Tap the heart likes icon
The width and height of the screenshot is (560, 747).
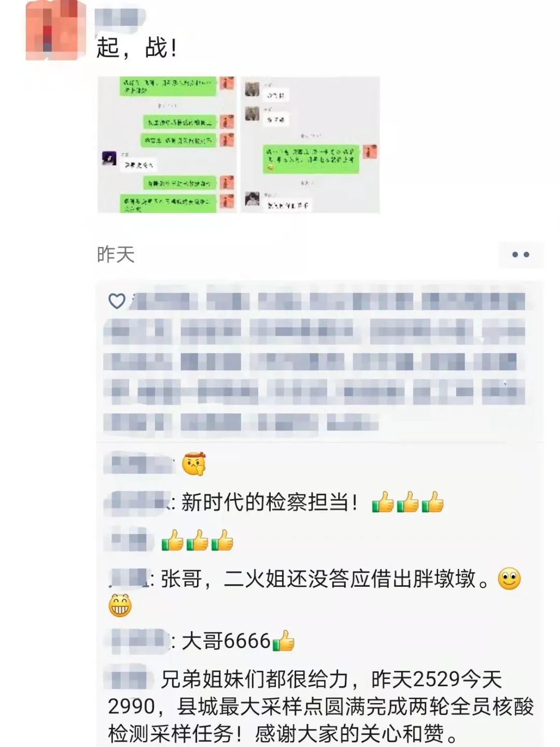click(117, 301)
